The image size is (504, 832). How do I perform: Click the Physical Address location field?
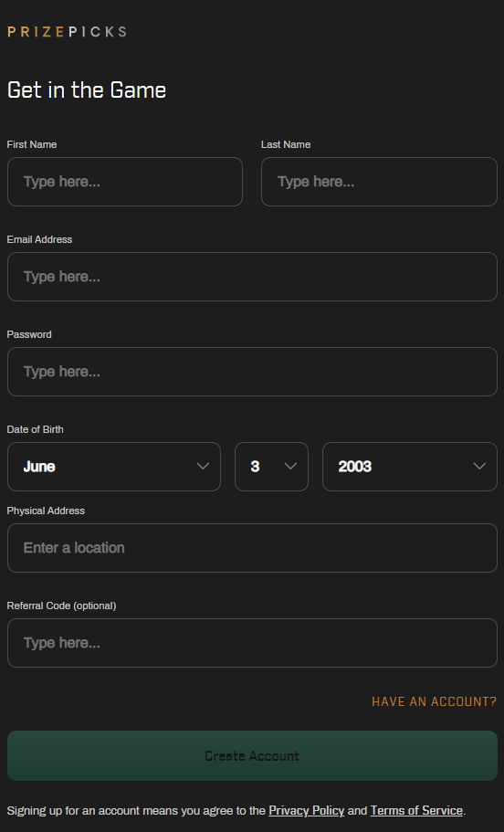252,548
